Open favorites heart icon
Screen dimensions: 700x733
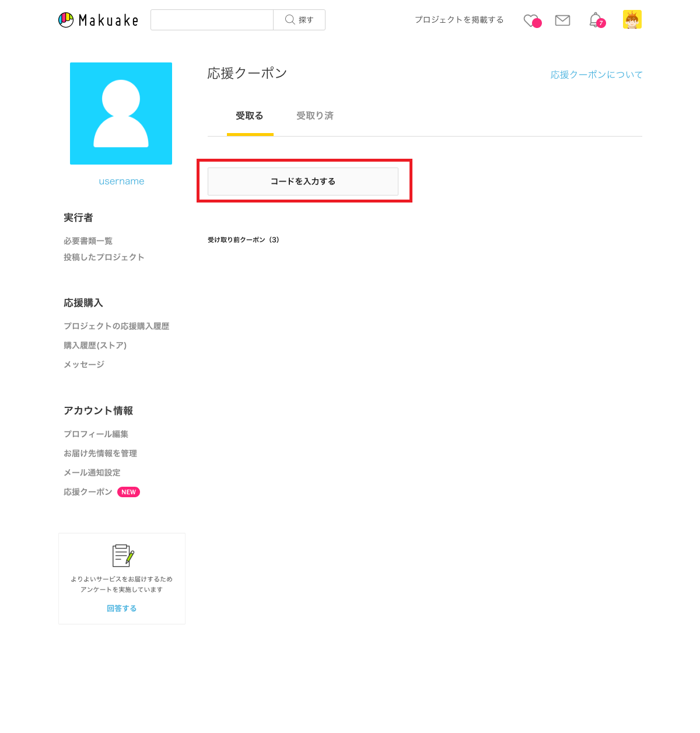[x=532, y=21]
